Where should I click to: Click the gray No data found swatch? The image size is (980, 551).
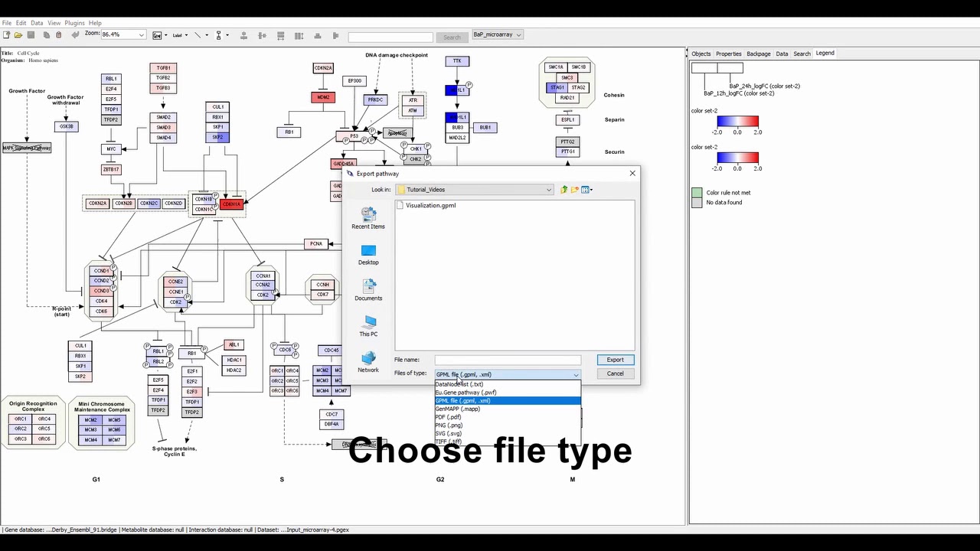[x=697, y=203]
